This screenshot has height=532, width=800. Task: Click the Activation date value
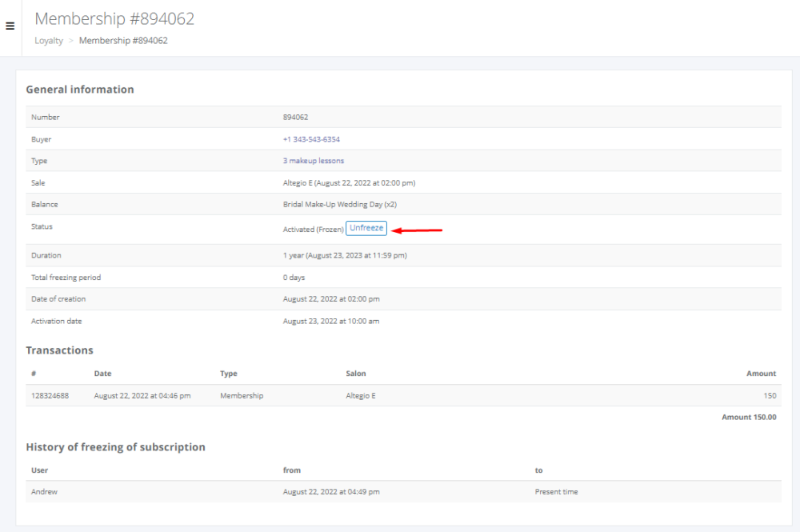click(331, 321)
